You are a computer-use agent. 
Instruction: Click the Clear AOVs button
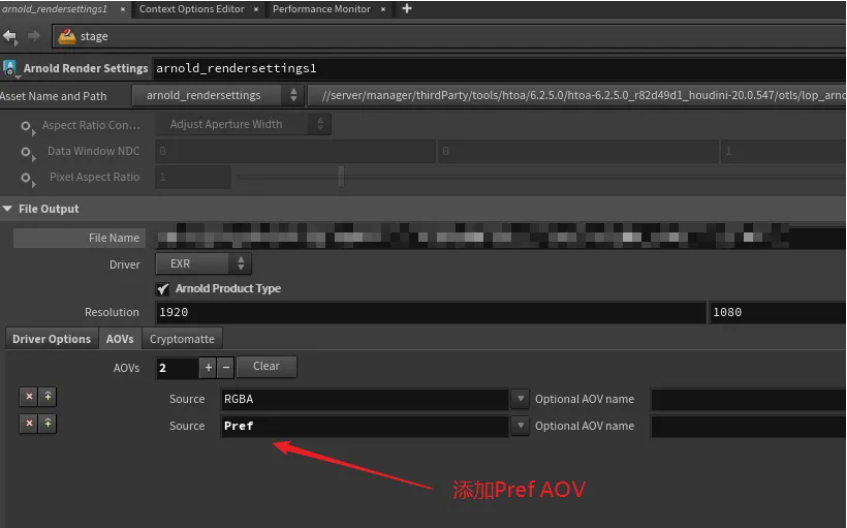tap(266, 366)
